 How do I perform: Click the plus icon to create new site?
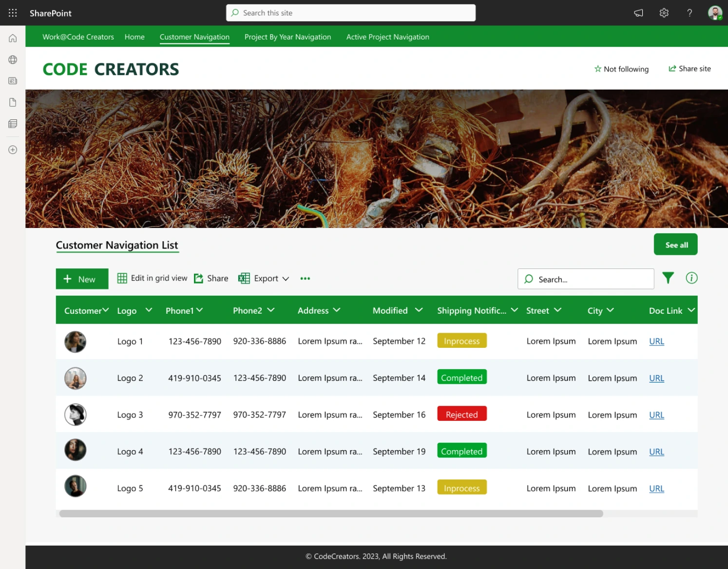coord(12,150)
